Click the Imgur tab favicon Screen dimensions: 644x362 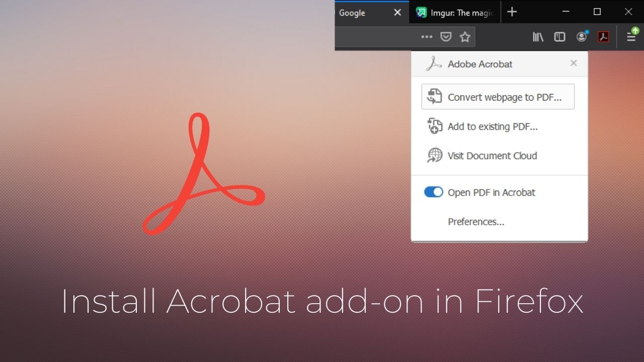pos(421,13)
